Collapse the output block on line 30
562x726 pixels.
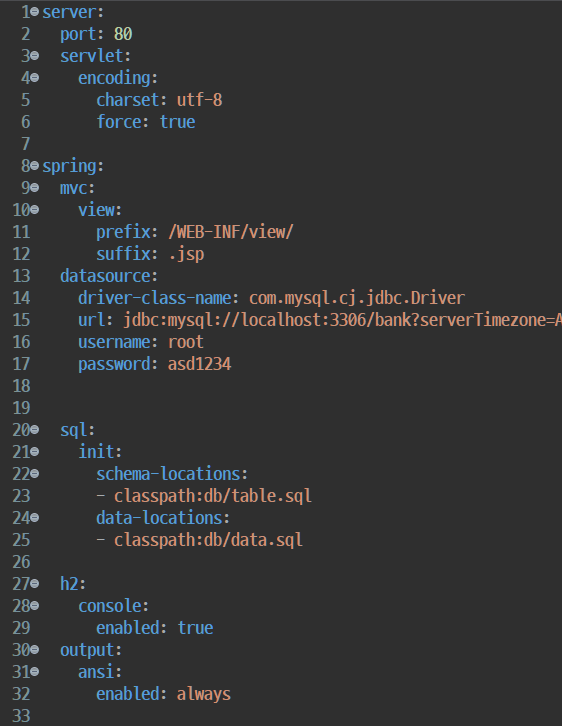34,650
